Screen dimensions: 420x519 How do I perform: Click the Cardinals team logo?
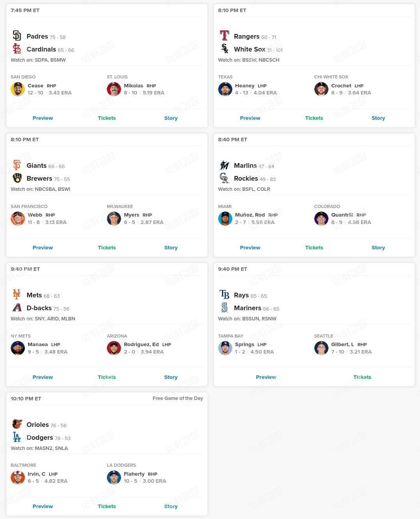point(17,49)
